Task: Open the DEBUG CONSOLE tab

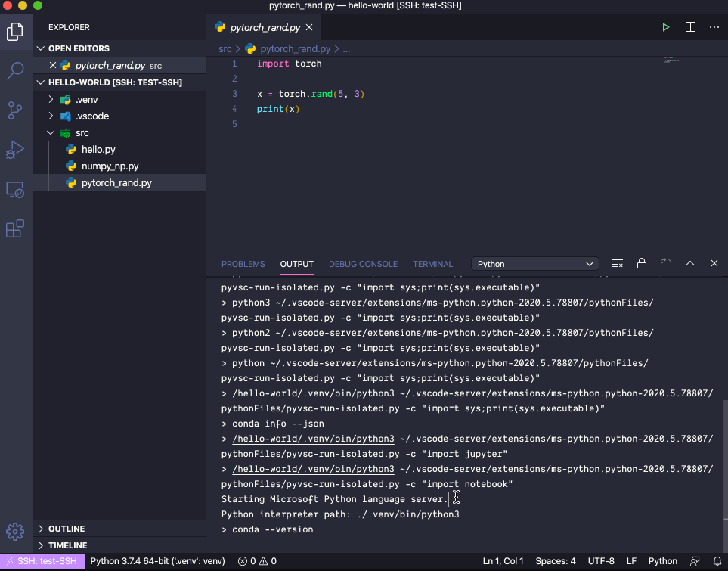Action: point(363,264)
